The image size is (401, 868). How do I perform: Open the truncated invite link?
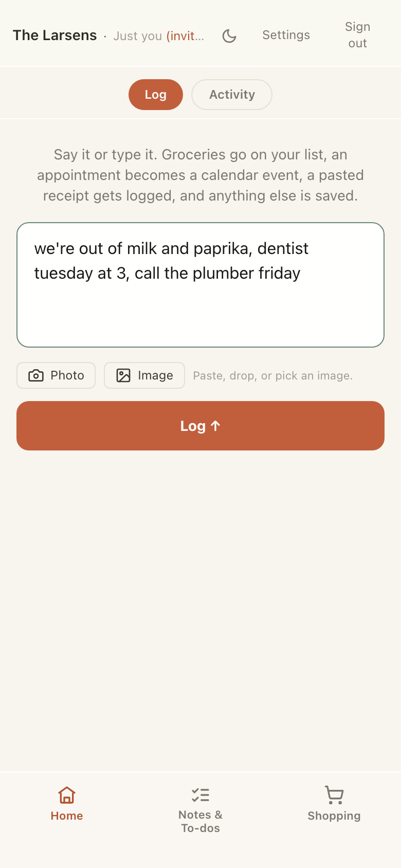tap(185, 36)
